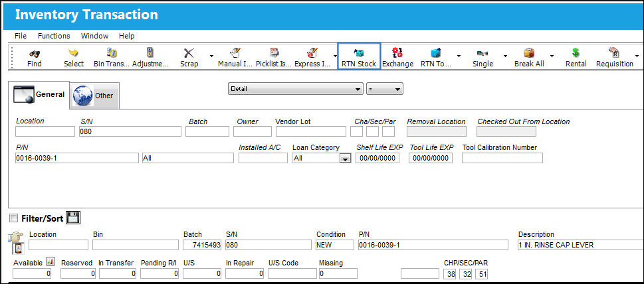Click the In Repair quantity field
This screenshot has width=644, height=284.
245,273
